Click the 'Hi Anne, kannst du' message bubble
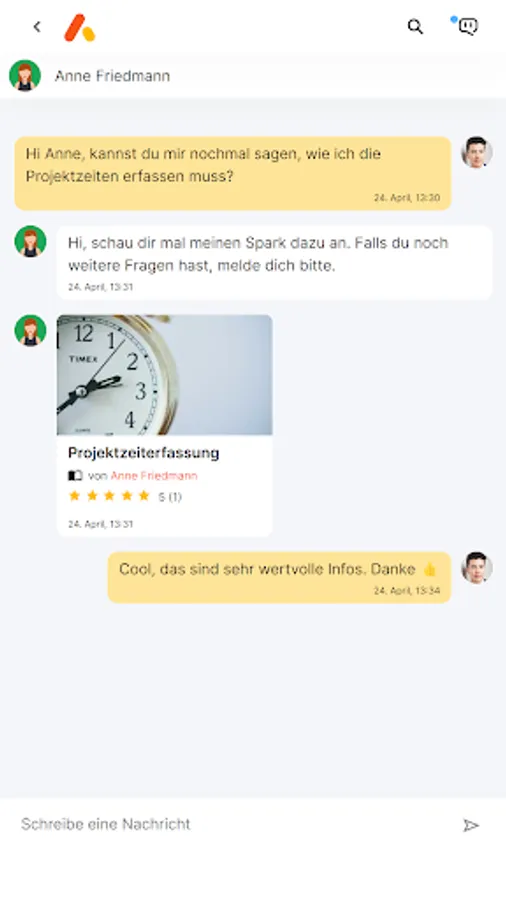Viewport: 506px width, 900px height. [x=233, y=173]
